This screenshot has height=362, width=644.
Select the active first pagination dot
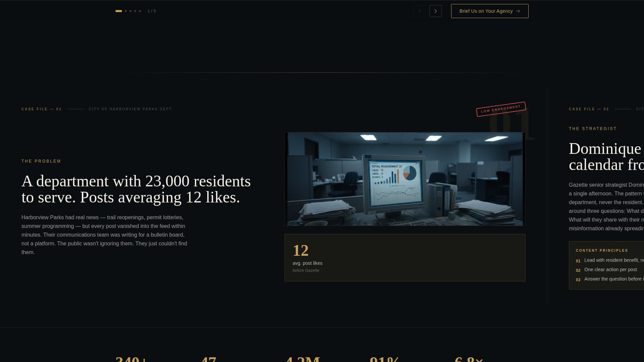click(x=119, y=11)
